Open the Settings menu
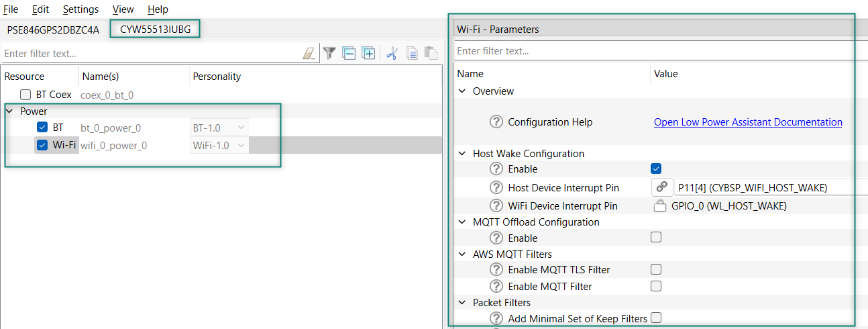Viewport: 868px width, 329px height. [x=80, y=9]
